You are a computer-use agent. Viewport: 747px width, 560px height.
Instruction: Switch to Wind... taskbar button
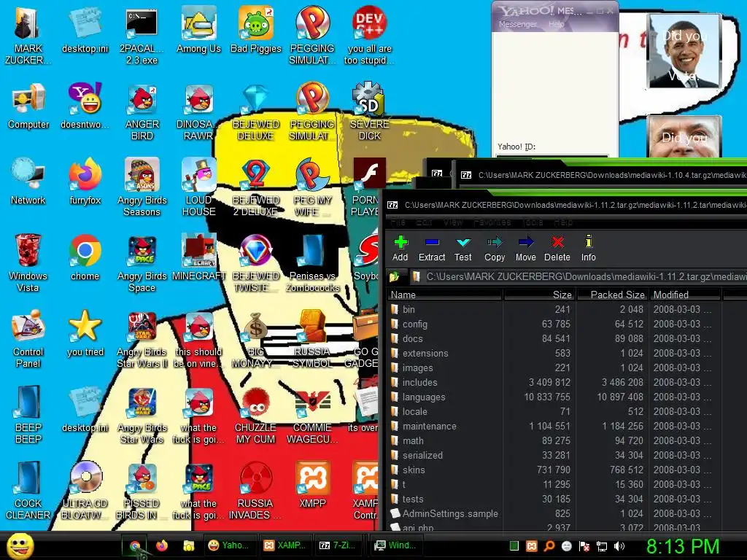coord(395,545)
